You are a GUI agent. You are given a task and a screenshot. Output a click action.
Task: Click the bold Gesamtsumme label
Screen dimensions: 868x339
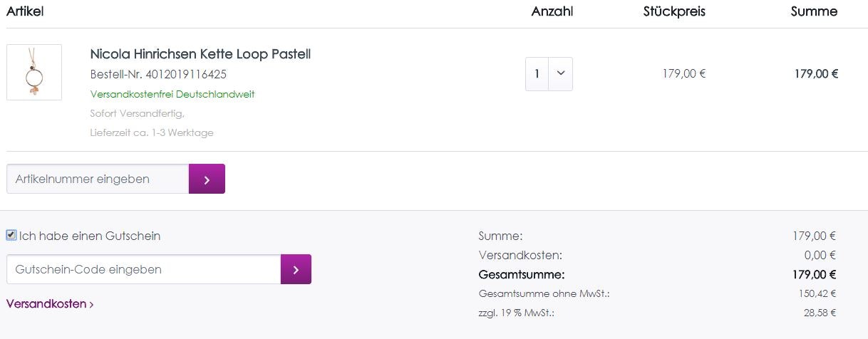click(522, 274)
